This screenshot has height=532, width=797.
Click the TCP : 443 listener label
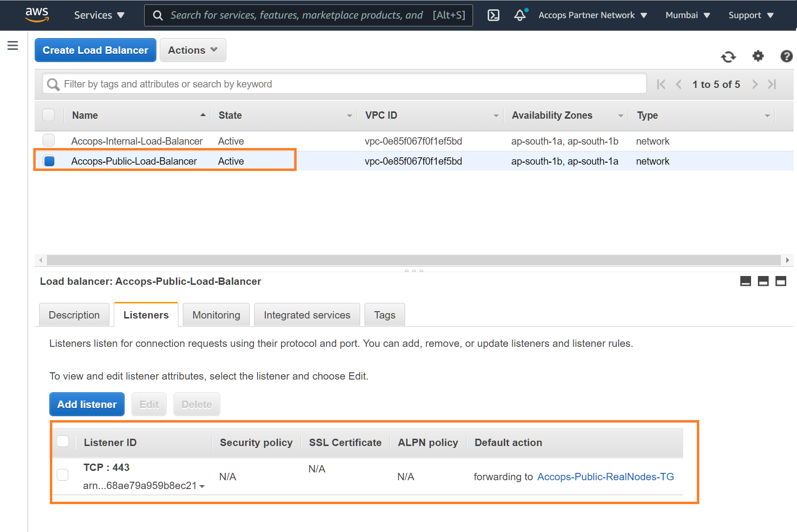107,468
